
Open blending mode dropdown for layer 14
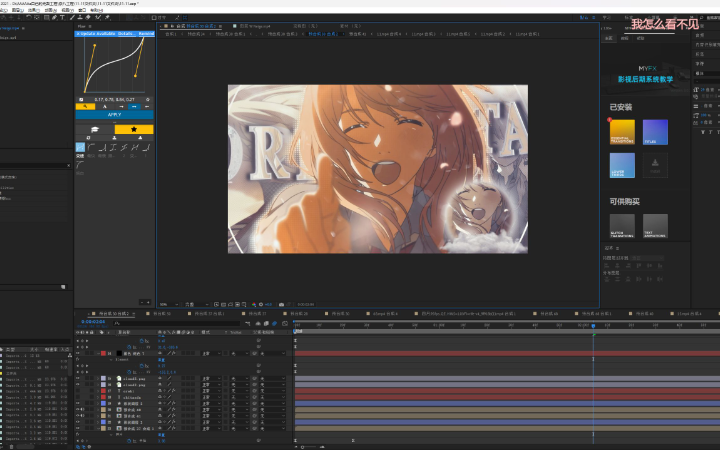coord(211,354)
